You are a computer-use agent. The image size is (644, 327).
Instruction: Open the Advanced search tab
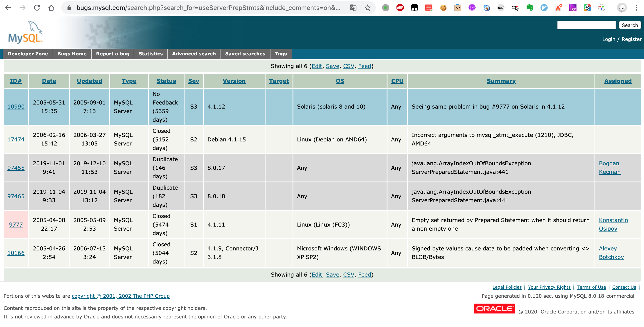(x=194, y=54)
